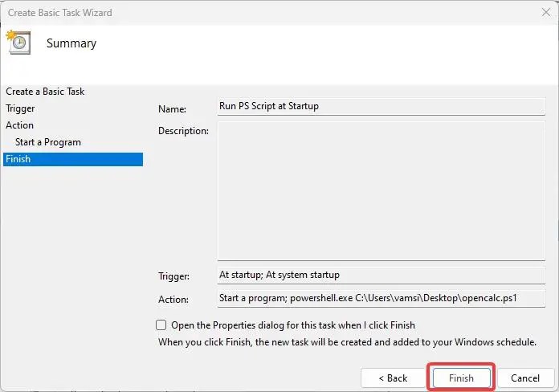This screenshot has height=392, width=559.
Task: Select the Create a Basic Task step
Action: [x=45, y=92]
